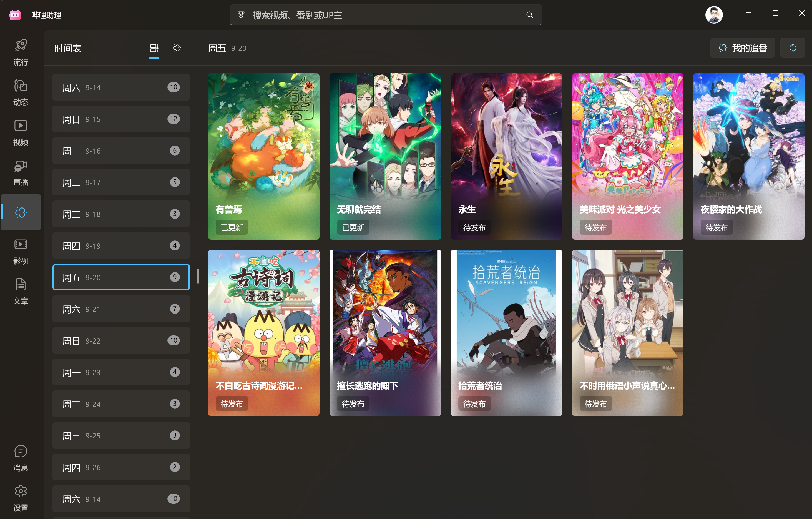The width and height of the screenshot is (812, 519).
Task: Switch to the timeline view tab icon
Action: pos(154,48)
